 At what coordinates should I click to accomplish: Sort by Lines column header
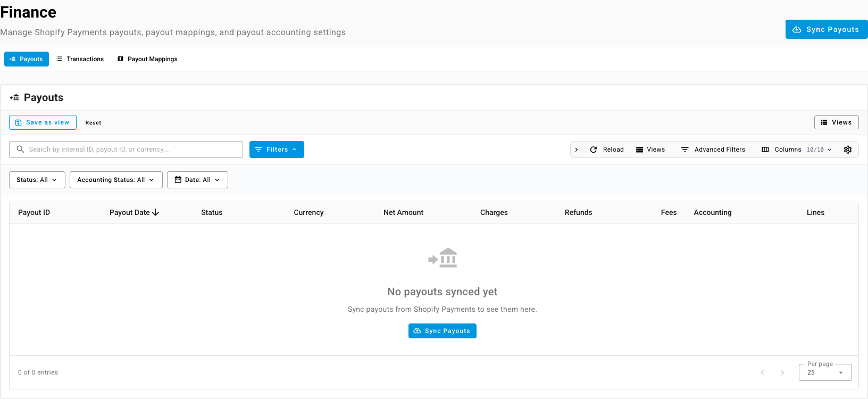click(816, 212)
